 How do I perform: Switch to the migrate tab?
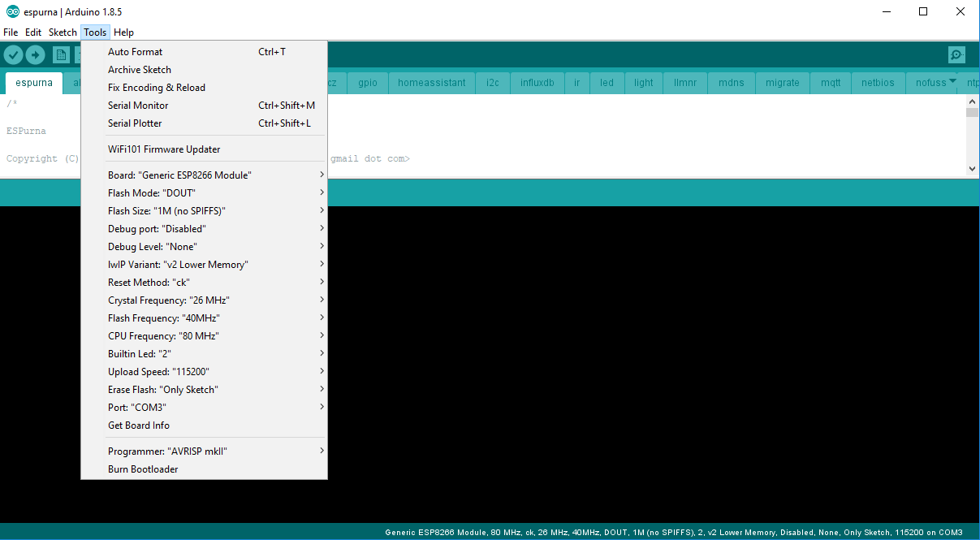pos(783,83)
